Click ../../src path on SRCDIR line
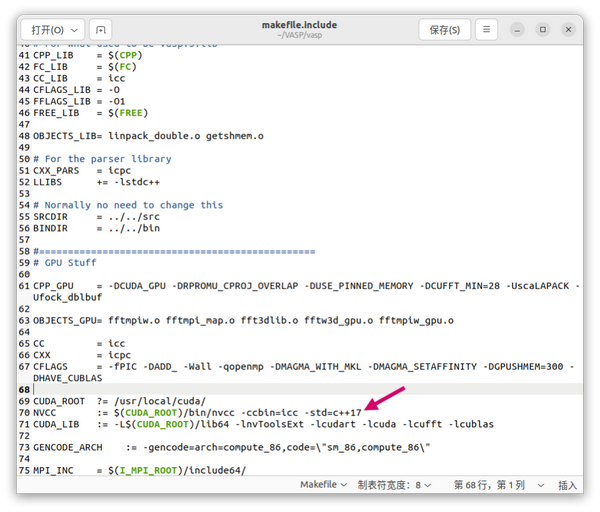 [134, 217]
